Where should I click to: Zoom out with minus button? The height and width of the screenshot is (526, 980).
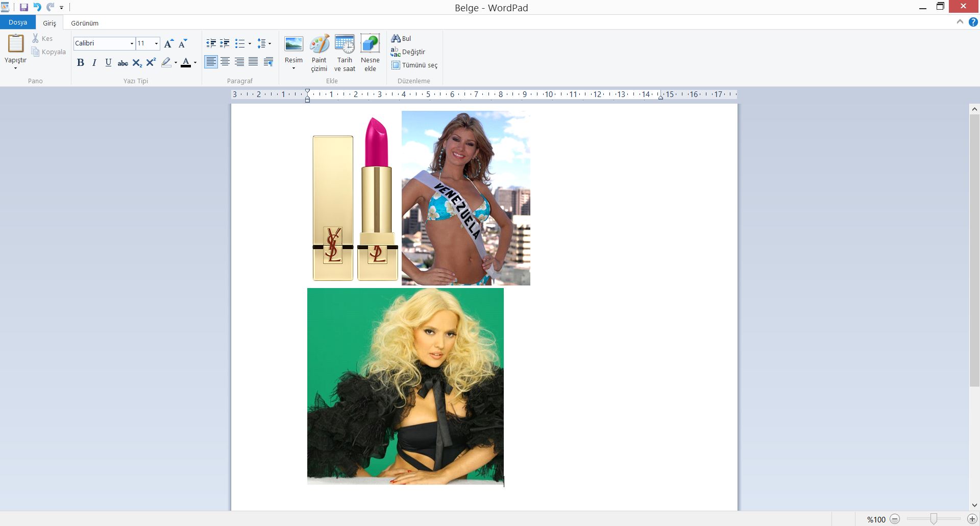895,519
